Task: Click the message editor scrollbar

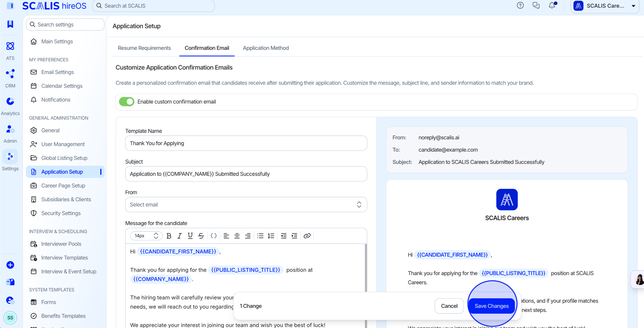Action: pos(366,268)
